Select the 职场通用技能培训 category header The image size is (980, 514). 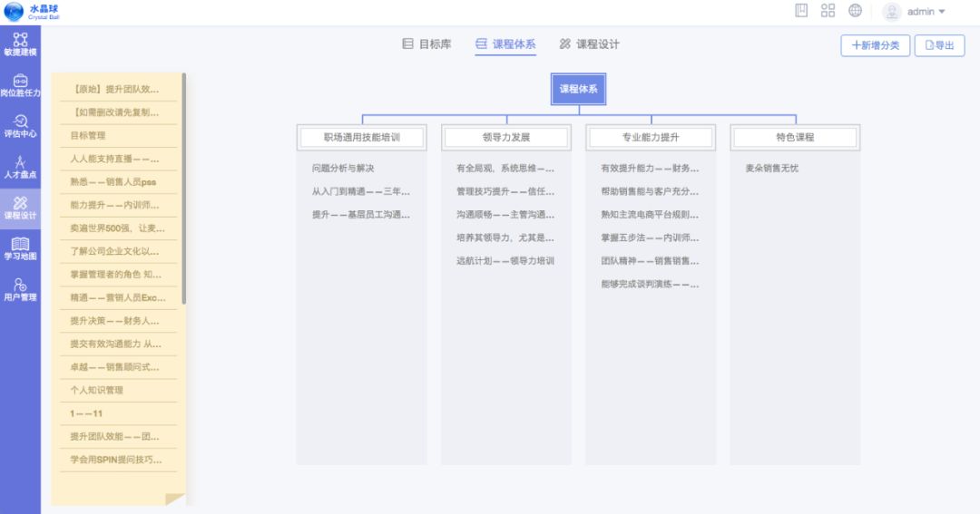pyautogui.click(x=361, y=138)
